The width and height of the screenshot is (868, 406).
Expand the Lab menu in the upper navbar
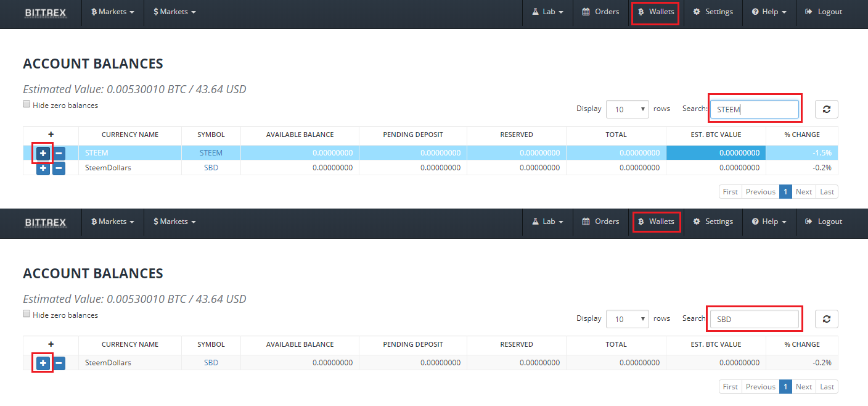point(547,12)
